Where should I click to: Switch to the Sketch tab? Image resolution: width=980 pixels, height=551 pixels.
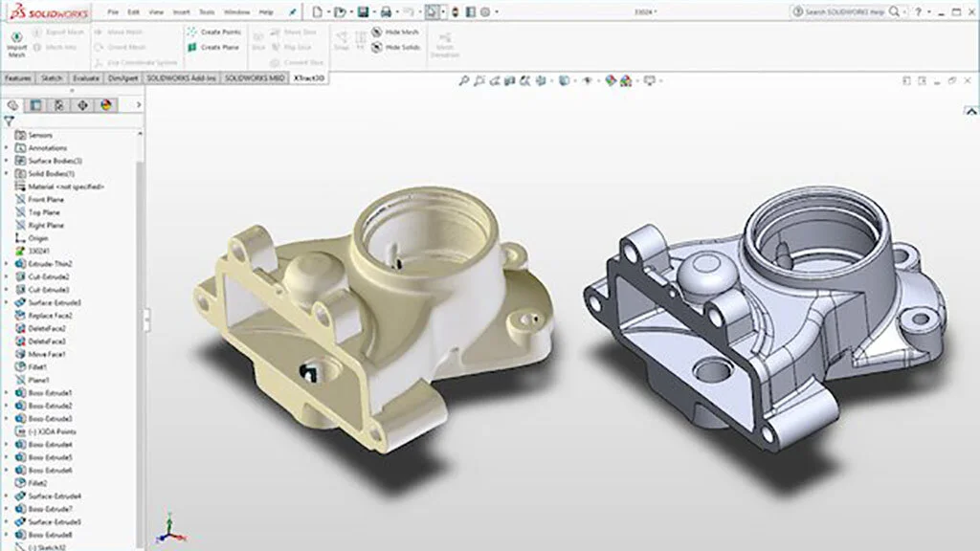pos(52,78)
